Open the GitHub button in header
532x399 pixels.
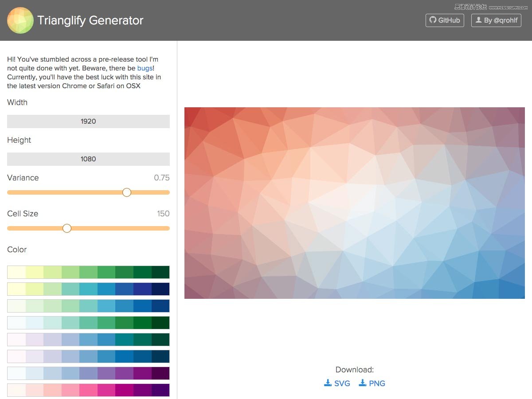point(445,20)
